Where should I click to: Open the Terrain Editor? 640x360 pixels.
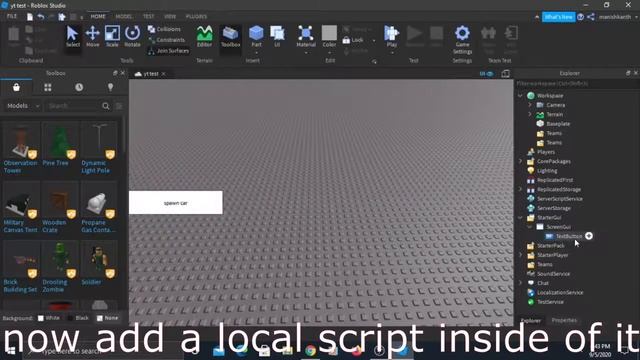[204, 36]
